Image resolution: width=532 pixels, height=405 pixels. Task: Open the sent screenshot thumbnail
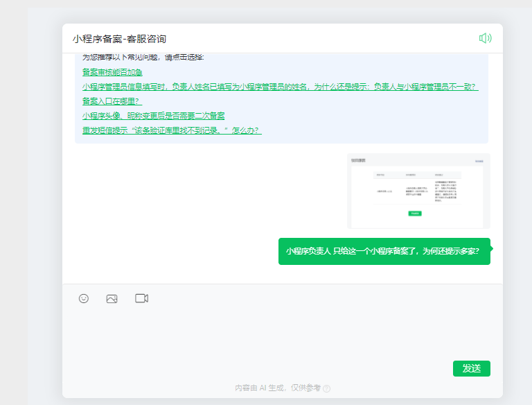(418, 191)
